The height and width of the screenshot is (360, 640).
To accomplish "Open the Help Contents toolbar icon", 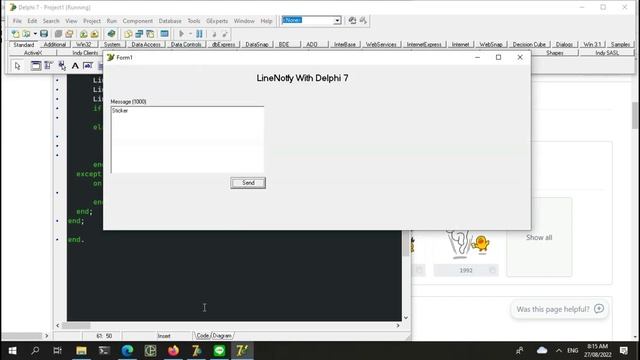I will point(111,34).
